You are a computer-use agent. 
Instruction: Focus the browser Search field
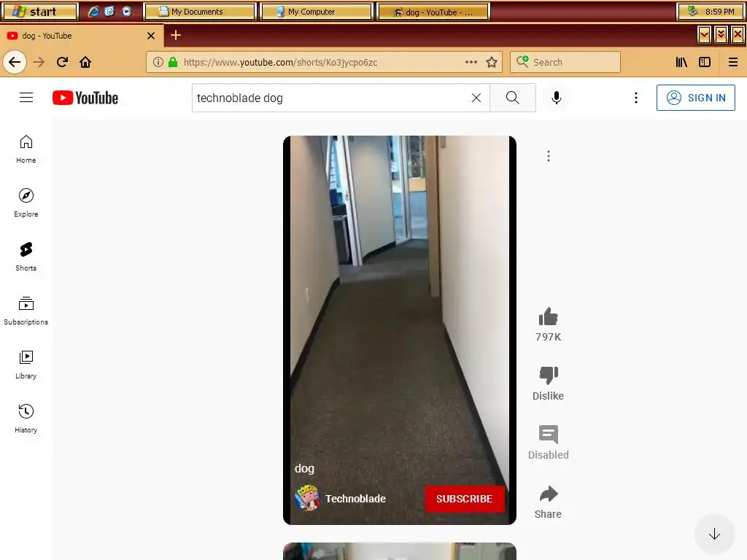pyautogui.click(x=565, y=62)
